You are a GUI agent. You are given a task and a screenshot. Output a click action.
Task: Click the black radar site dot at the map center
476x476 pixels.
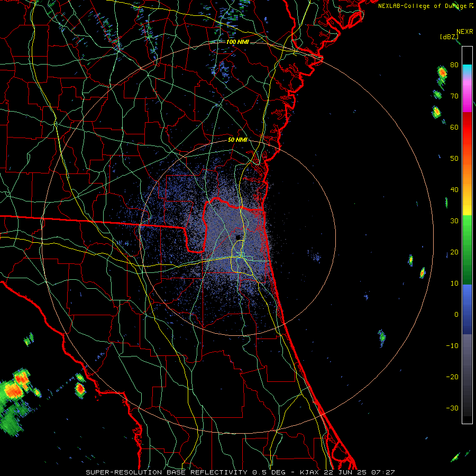[238, 237]
